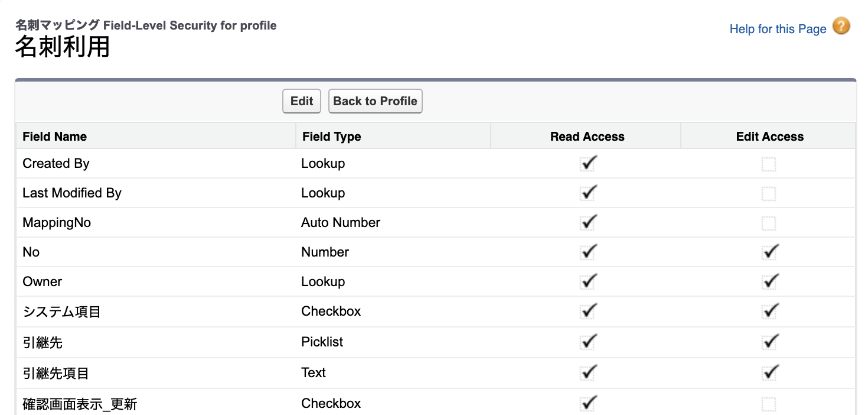
Task: Click the Field Type column header
Action: click(331, 137)
